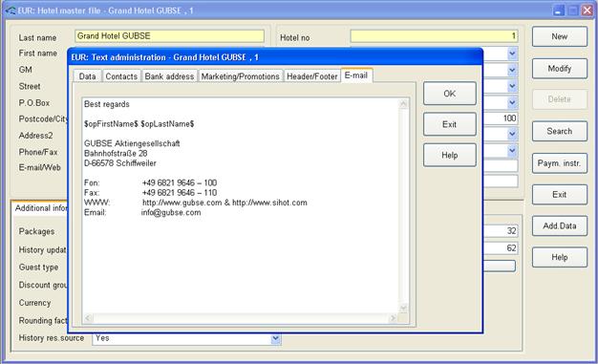The width and height of the screenshot is (598, 364).
Task: Click the 'Bahnhofstraße 28' address line
Action: click(116, 154)
